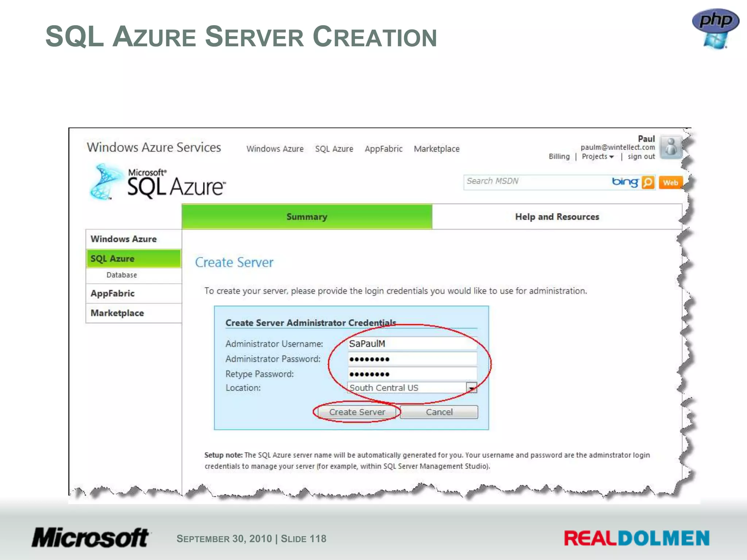Open the Location dropdown arrow
The image size is (747, 560).
[472, 388]
